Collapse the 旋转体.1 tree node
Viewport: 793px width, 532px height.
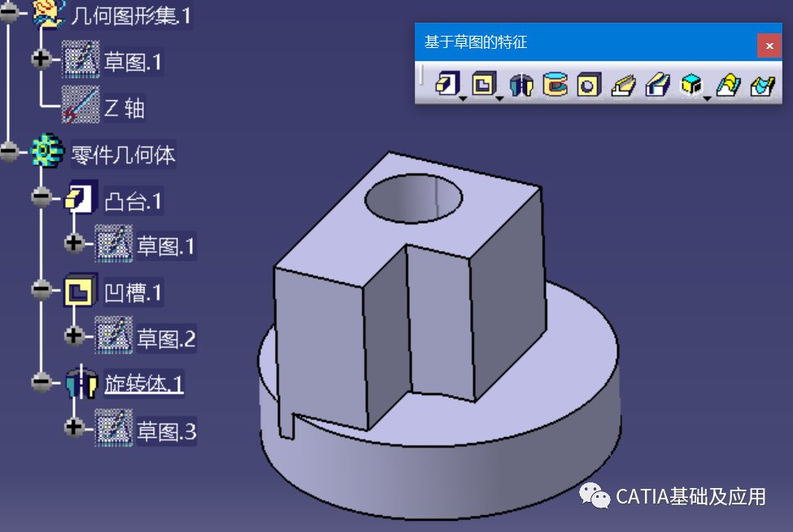41,382
